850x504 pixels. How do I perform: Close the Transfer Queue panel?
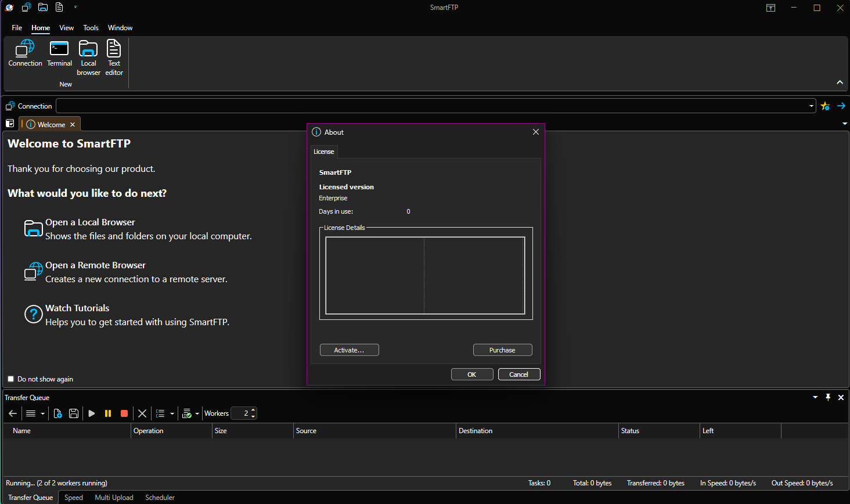click(841, 397)
